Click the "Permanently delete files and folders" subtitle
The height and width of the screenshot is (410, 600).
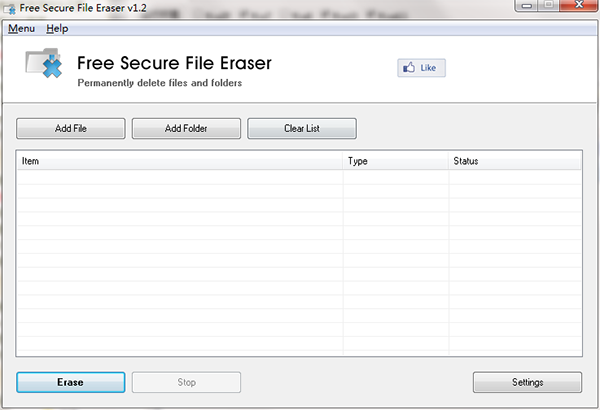tap(159, 83)
